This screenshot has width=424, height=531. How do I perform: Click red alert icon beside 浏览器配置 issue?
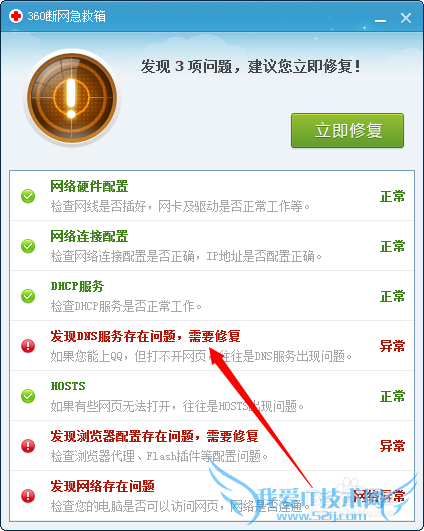pyautogui.click(x=28, y=446)
